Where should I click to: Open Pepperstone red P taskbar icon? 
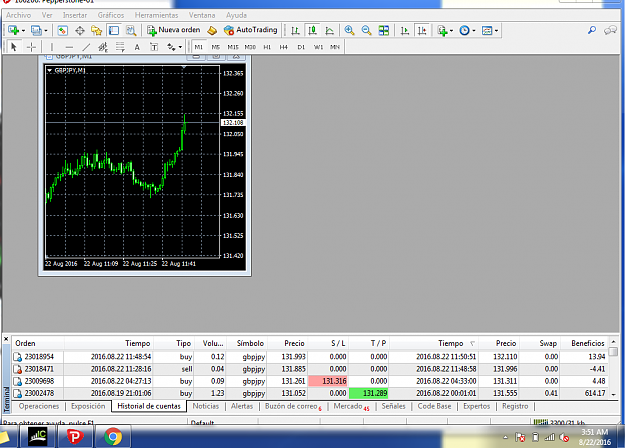point(75,436)
